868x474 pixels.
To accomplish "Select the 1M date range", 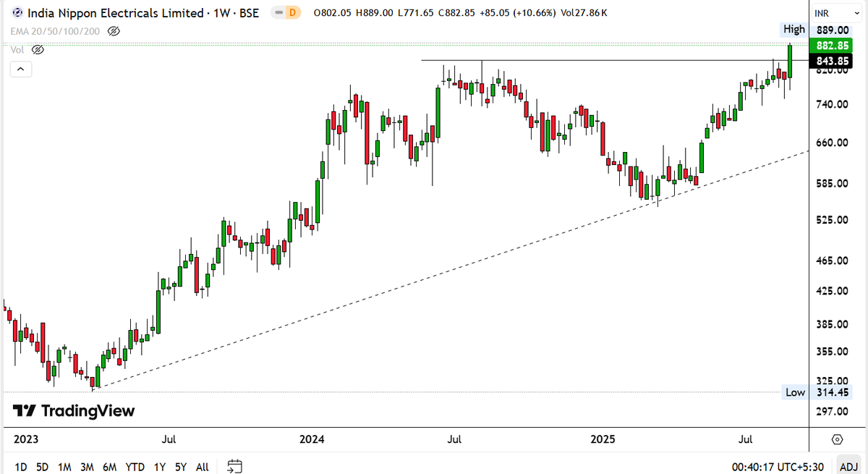I will tap(64, 467).
